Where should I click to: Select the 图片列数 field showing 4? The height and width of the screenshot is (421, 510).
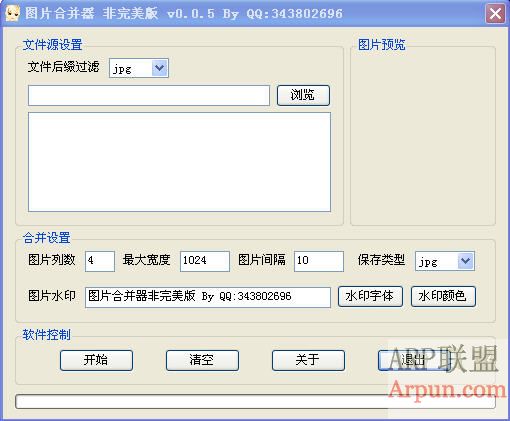pos(100,261)
